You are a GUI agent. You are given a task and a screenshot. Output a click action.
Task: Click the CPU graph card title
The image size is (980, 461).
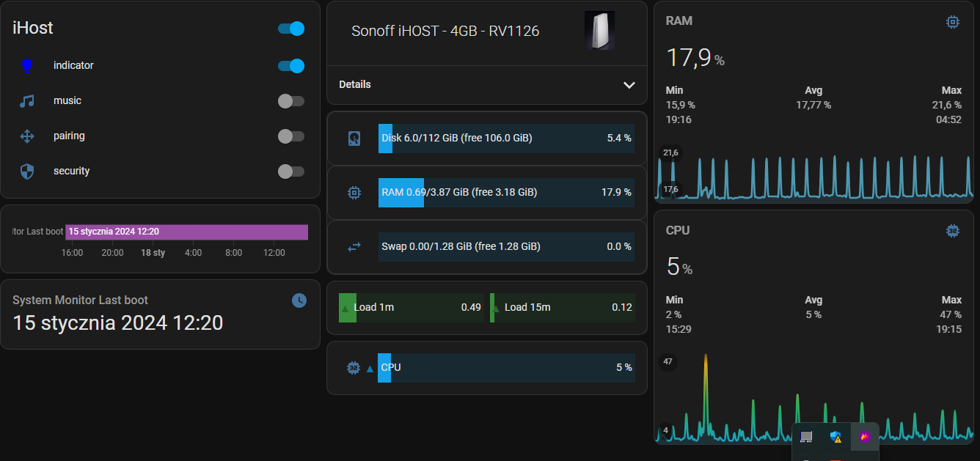tap(678, 230)
